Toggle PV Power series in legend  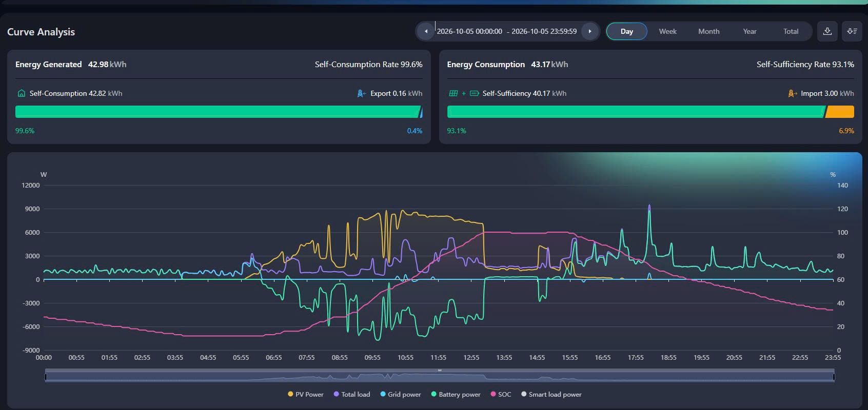(x=306, y=394)
